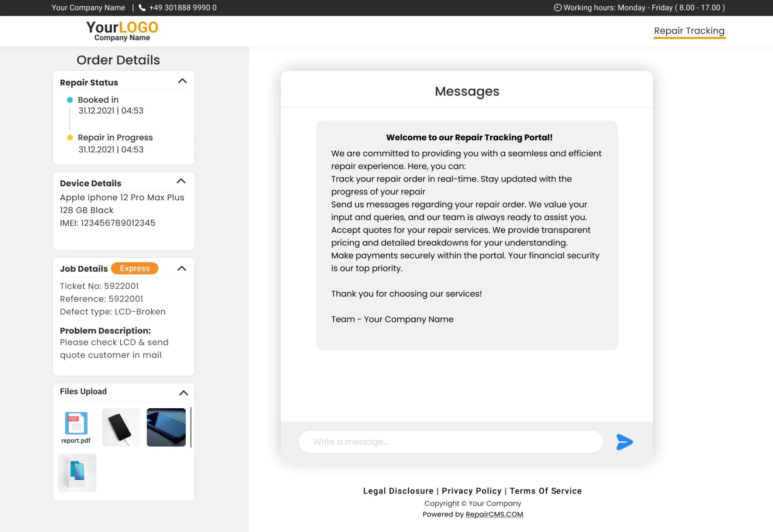
Task: Click the YourLOGO company logo
Action: pyautogui.click(x=122, y=31)
